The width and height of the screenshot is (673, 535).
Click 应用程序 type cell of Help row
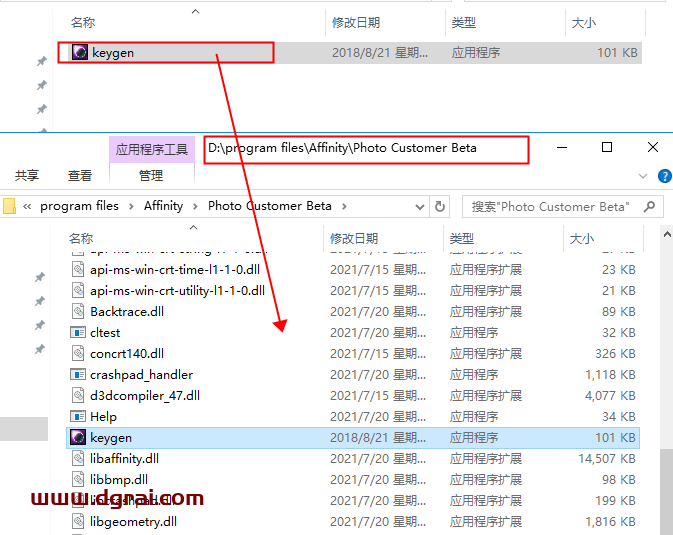[x=474, y=416]
